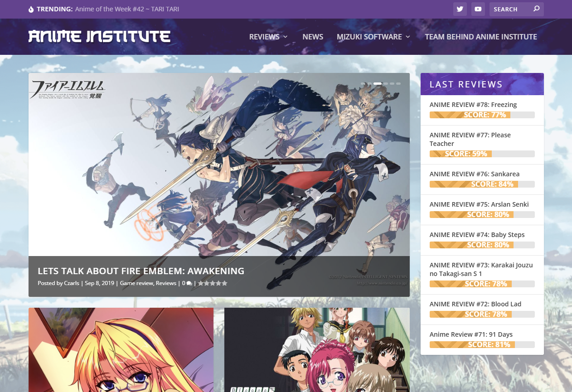
Task: Open Lets Talk About Fire Emblem: Awakening
Action: [x=141, y=271]
